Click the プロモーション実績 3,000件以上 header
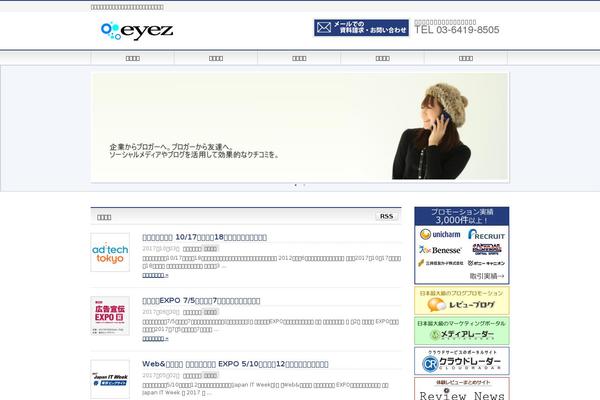Image resolution: width=600 pixels, height=400 pixels. click(x=462, y=216)
